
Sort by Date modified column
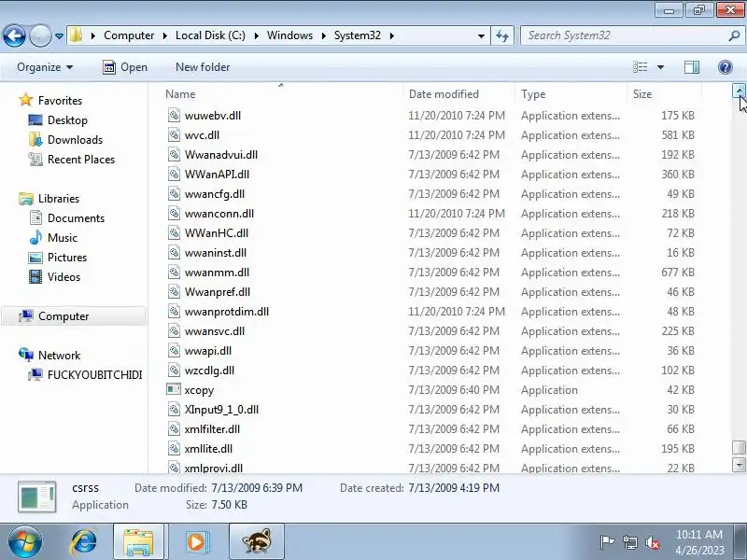pyautogui.click(x=444, y=94)
